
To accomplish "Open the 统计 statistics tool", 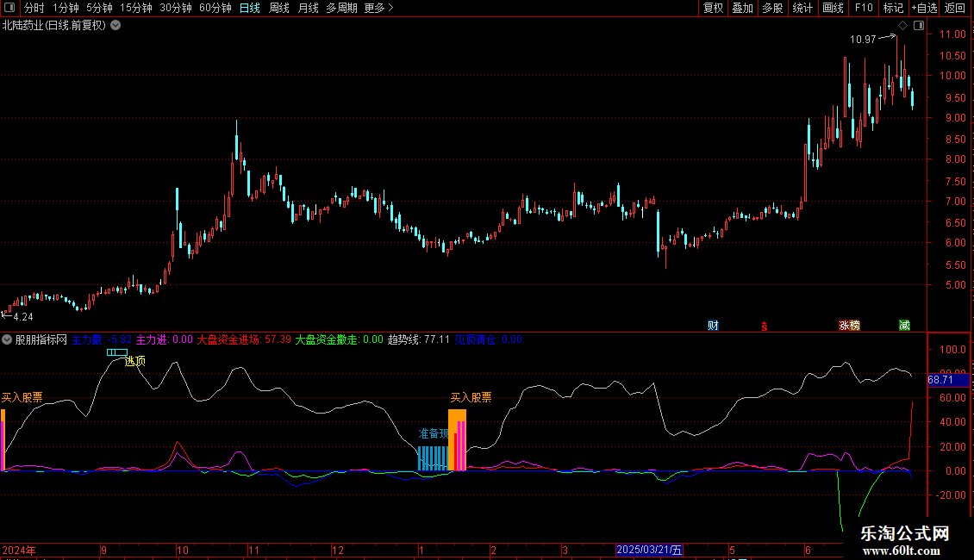I will point(802,8).
